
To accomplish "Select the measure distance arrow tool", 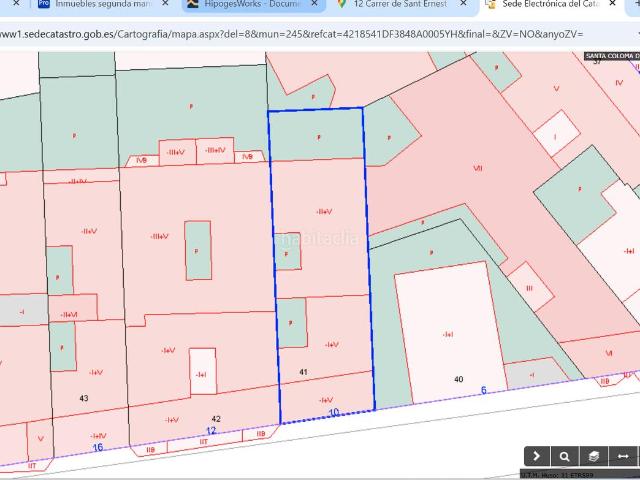I will pyautogui.click(x=623, y=456).
